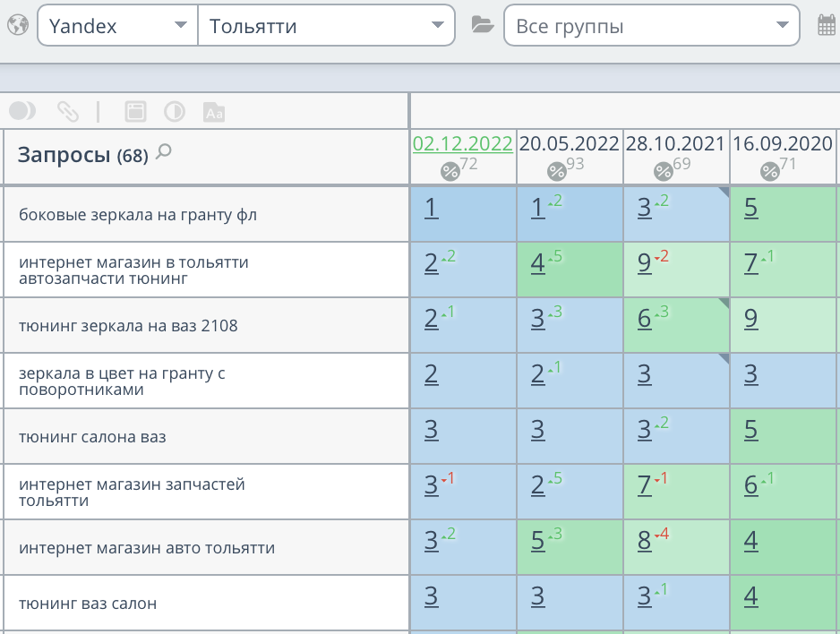The image size is (840, 634).
Task: Open position 5 for магазин авто тольятти on 20.05.2022
Action: 538,542
